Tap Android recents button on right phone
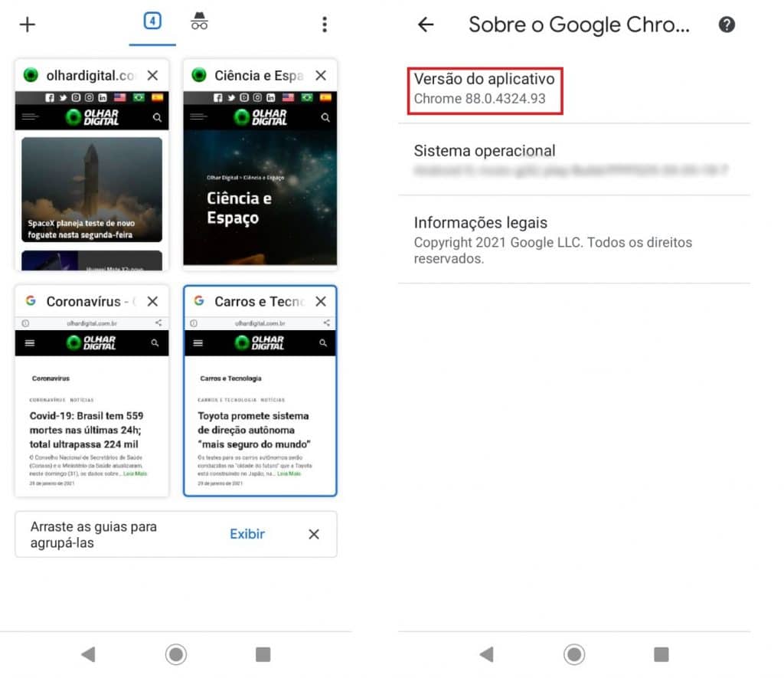Viewport: 784px width, 678px height. pyautogui.click(x=661, y=654)
